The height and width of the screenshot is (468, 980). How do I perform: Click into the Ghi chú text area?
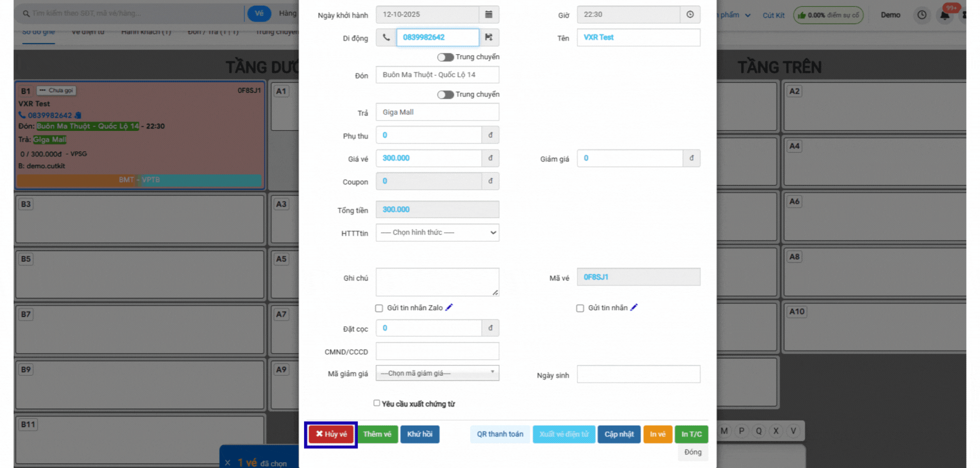[437, 281]
